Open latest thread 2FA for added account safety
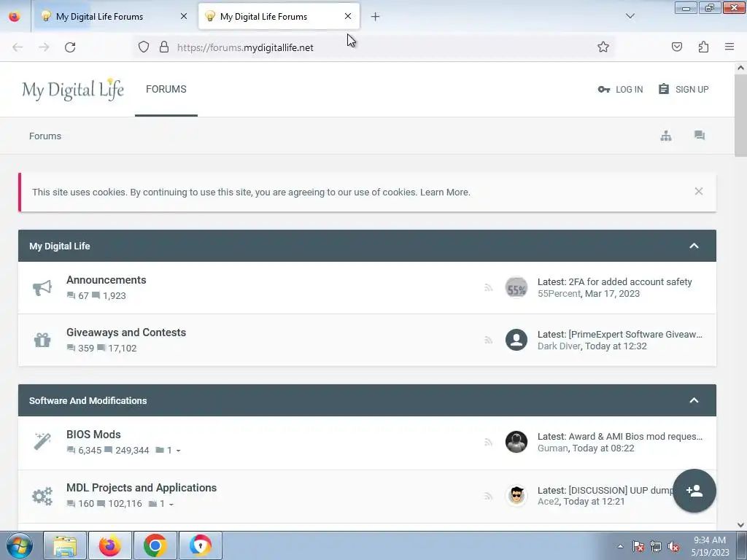Viewport: 747px width, 560px height. [630, 282]
